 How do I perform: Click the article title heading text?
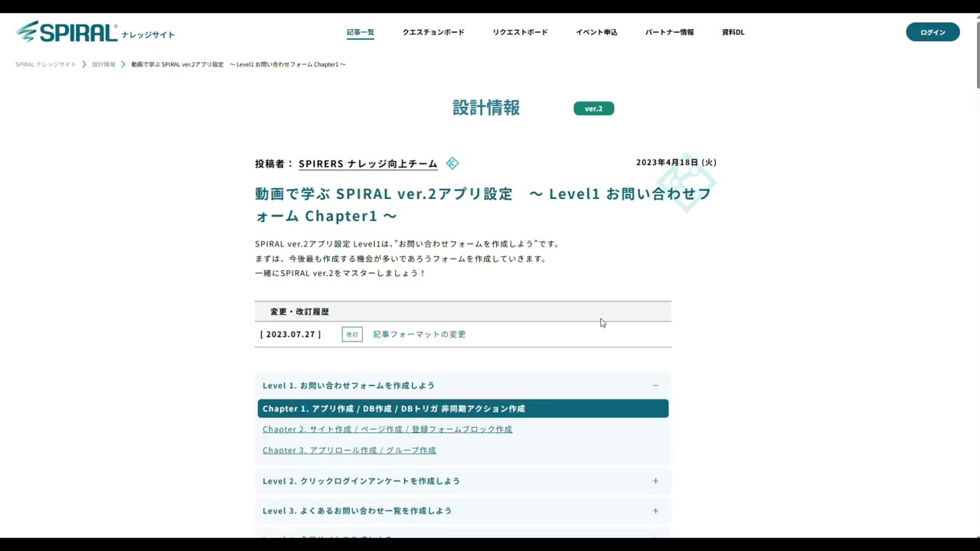(x=483, y=204)
